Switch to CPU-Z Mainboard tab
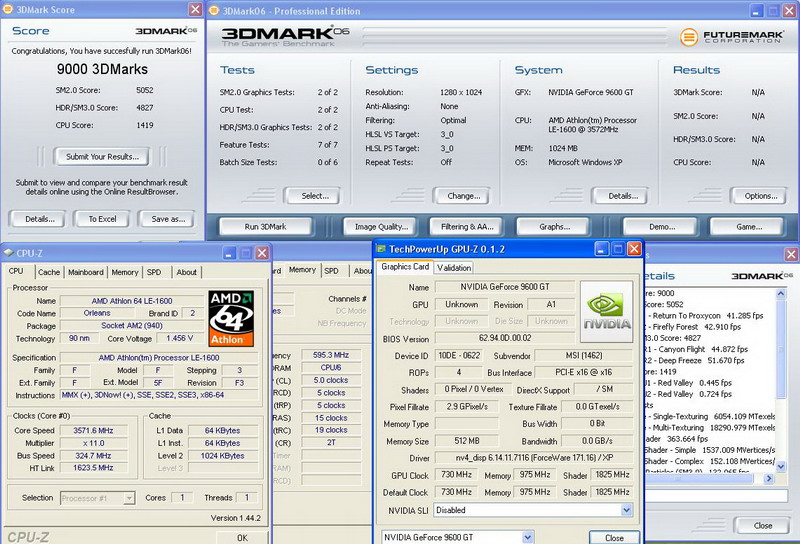Viewport: 800px width, 544px height. (x=86, y=273)
